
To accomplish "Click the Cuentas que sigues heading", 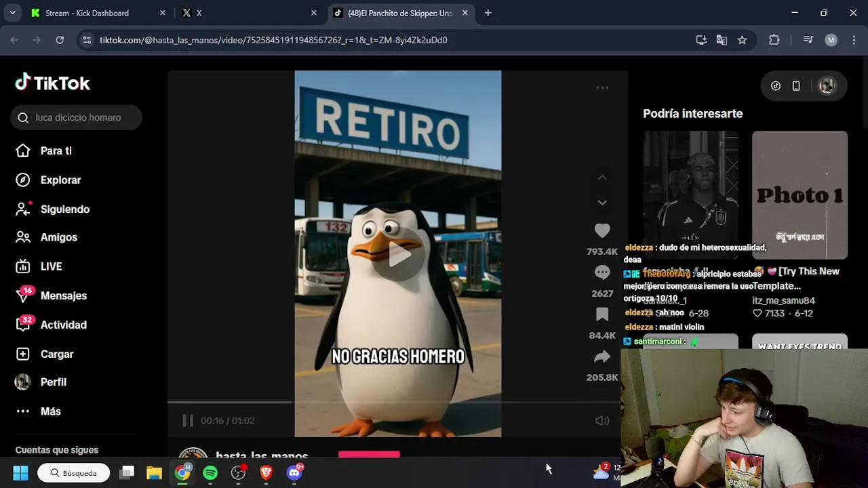I will [57, 450].
